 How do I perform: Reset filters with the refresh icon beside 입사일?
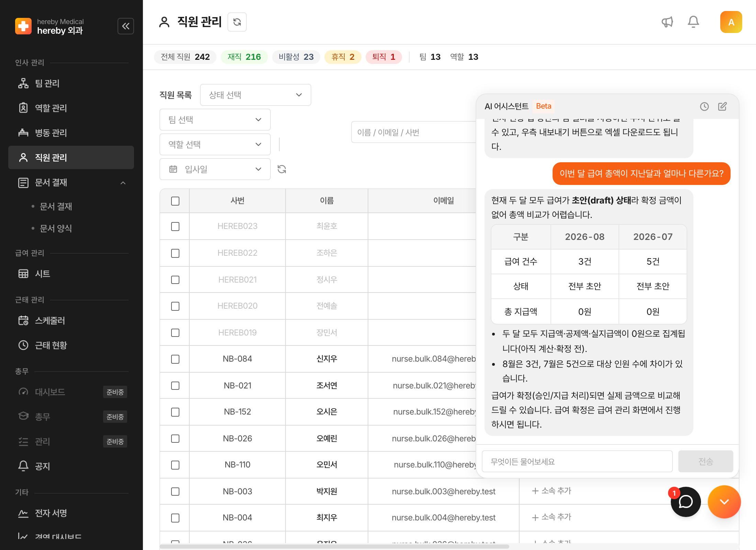(282, 169)
